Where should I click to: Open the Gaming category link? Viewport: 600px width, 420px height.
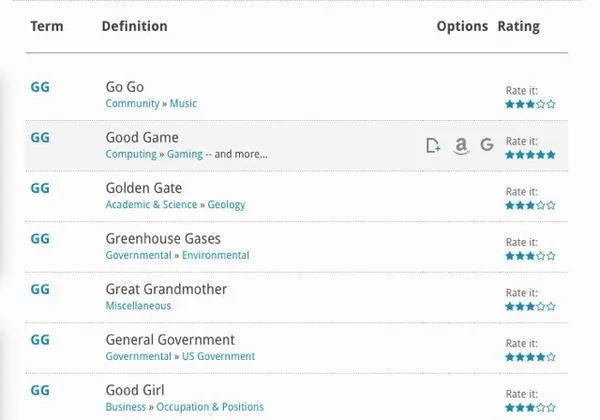click(185, 155)
